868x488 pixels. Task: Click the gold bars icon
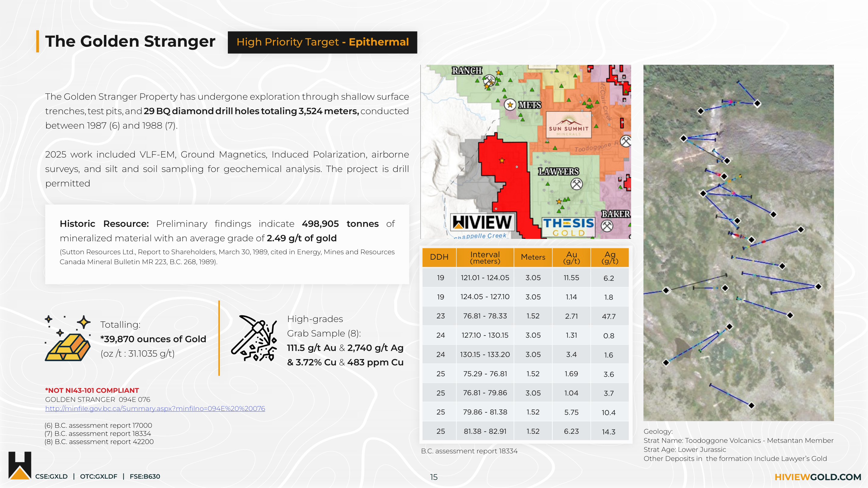click(x=68, y=338)
